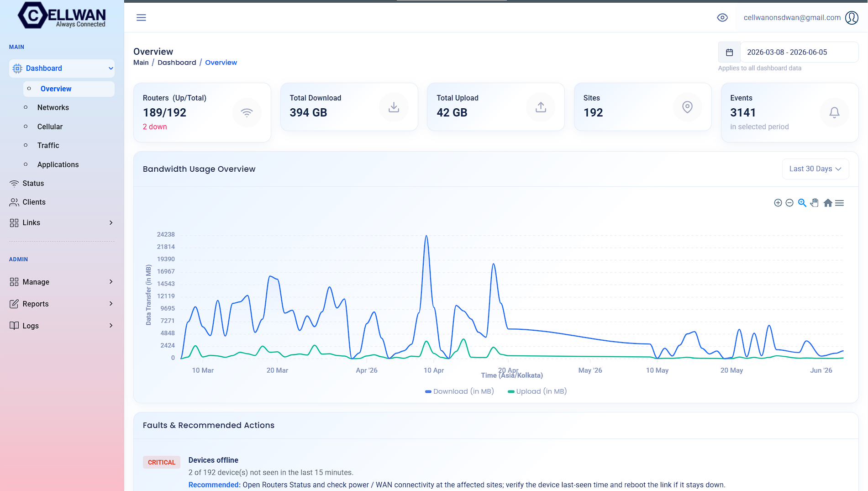Click the Status wifi sidebar icon
The image size is (868, 491).
click(x=14, y=184)
